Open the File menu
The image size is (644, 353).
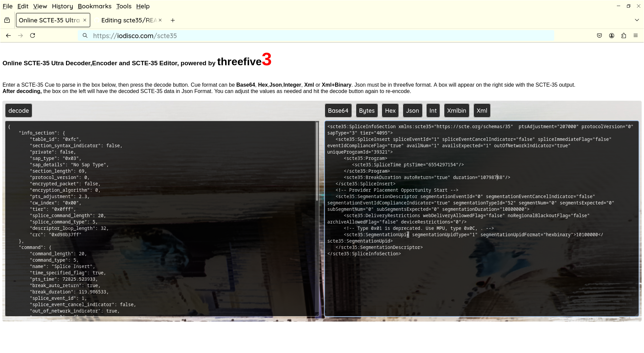pyautogui.click(x=7, y=6)
